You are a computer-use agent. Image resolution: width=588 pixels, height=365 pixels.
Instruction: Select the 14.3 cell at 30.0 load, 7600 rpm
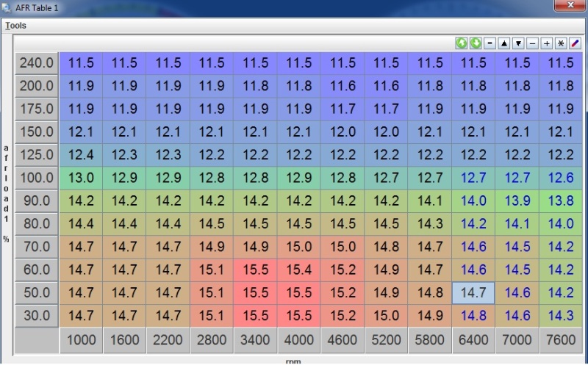pos(561,316)
